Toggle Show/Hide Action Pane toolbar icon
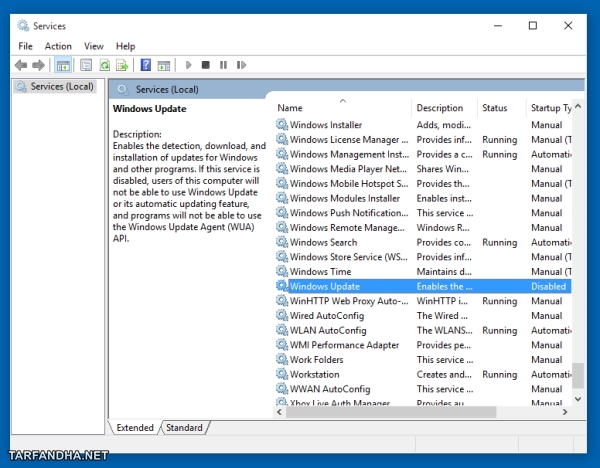Image resolution: width=600 pixels, height=468 pixels. coord(164,65)
